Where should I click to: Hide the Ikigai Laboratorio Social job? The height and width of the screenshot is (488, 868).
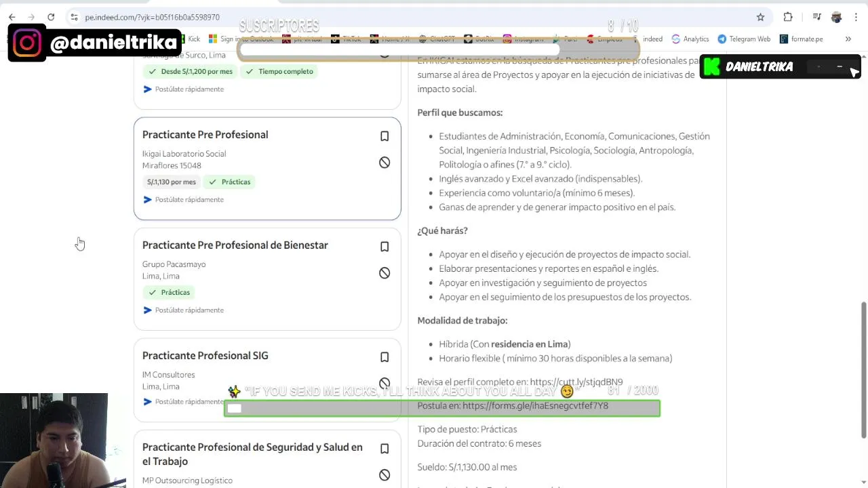point(384,163)
